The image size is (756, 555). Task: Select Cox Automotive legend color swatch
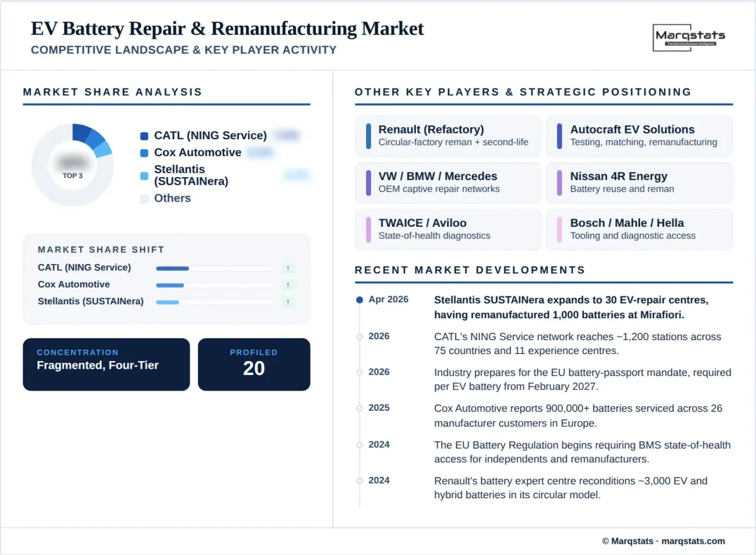(x=144, y=153)
